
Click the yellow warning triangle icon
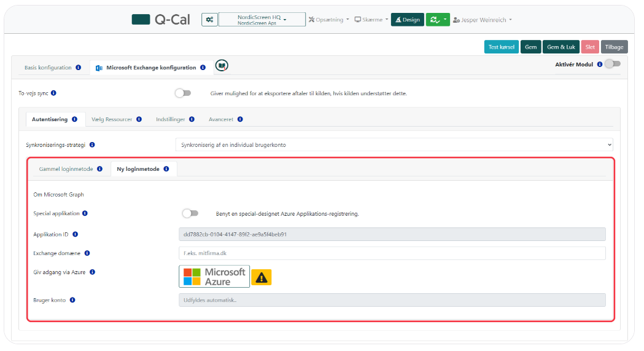pos(261,277)
